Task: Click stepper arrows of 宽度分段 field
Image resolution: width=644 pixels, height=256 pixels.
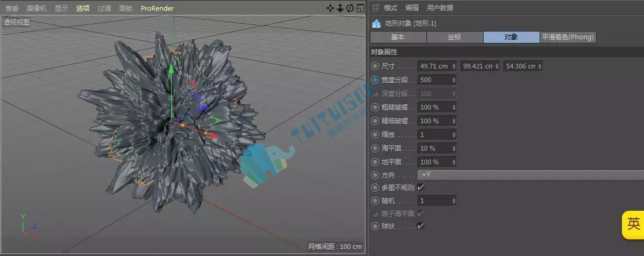Action: point(454,80)
